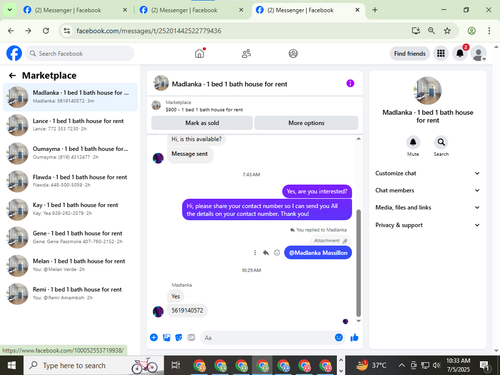Click the Mark as sold button
The image size is (500, 375).
[202, 123]
